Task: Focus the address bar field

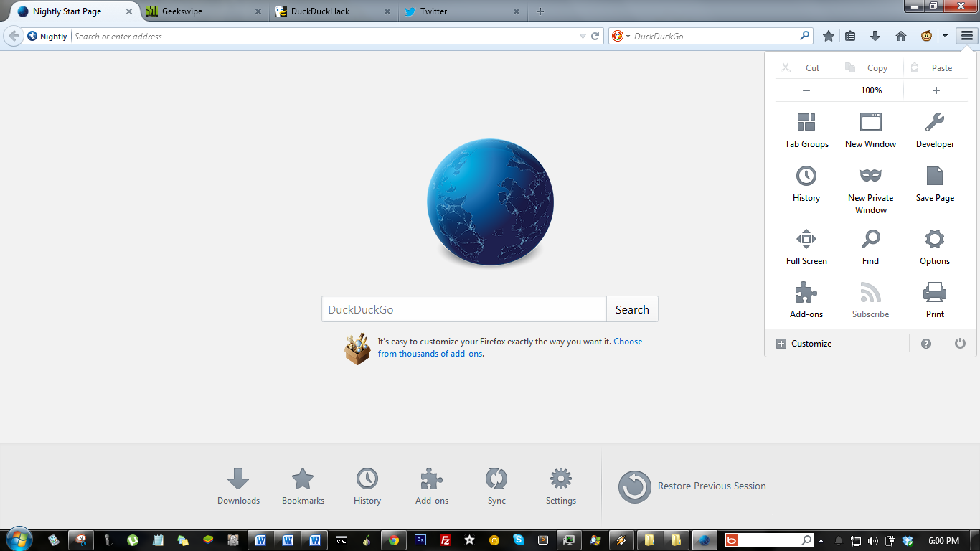Action: [x=325, y=36]
